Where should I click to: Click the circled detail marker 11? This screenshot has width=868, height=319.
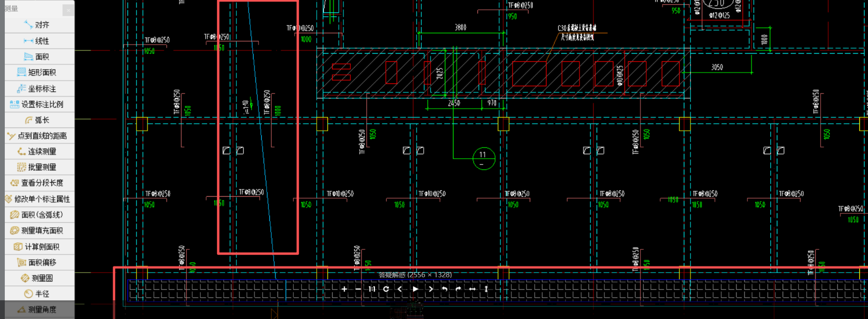pos(484,158)
